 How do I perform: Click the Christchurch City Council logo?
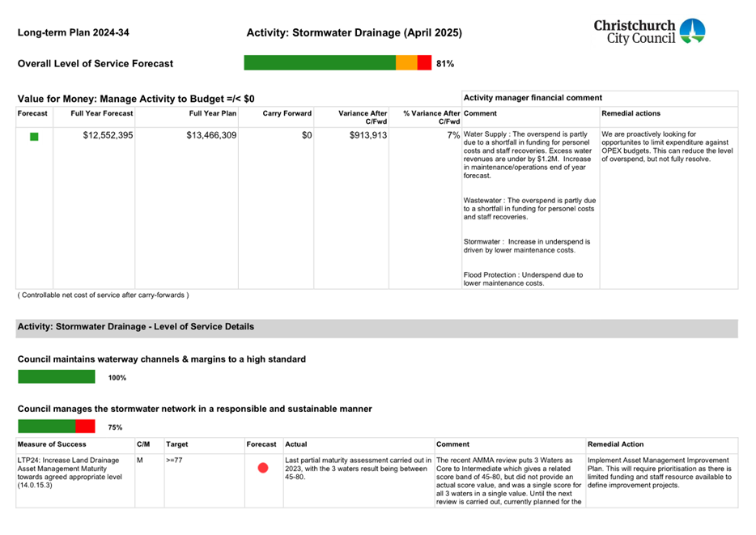pyautogui.click(x=649, y=32)
